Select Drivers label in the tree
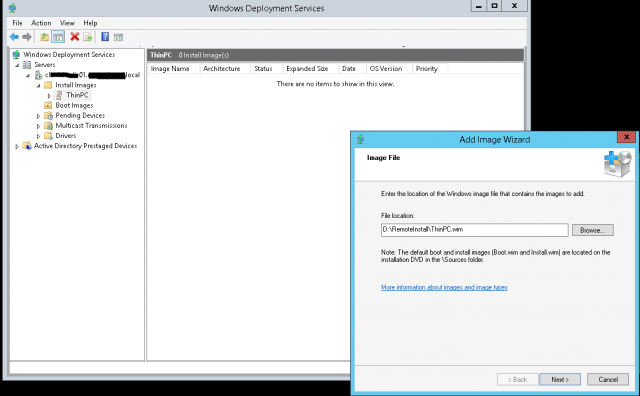This screenshot has width=640, height=396. [66, 136]
